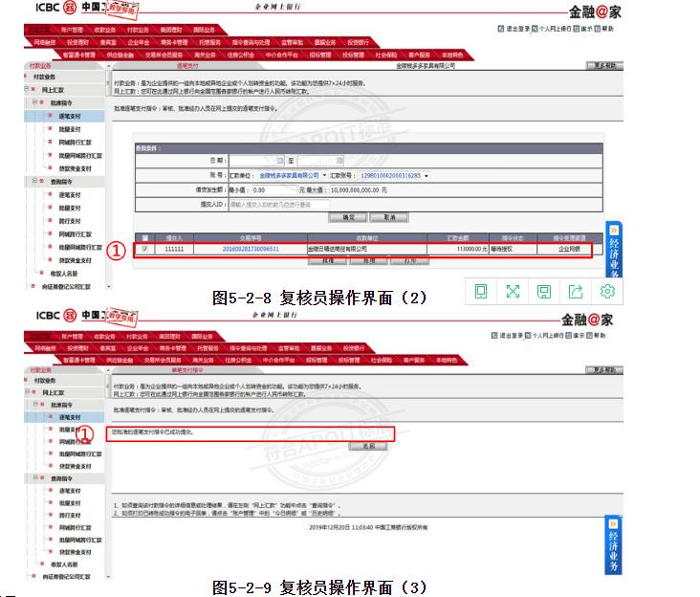Open the end date calendar icon
This screenshot has height=597, width=700.
click(x=339, y=160)
